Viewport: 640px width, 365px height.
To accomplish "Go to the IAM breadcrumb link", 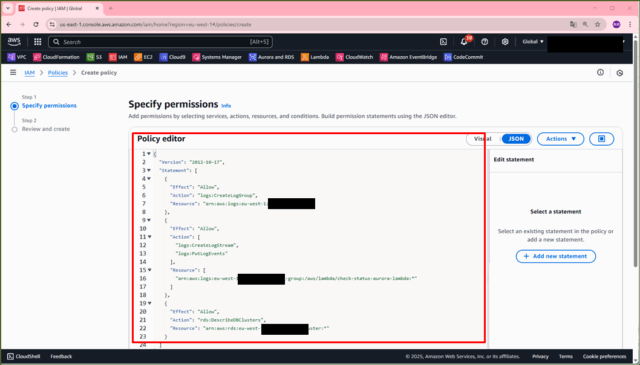I will 29,73.
